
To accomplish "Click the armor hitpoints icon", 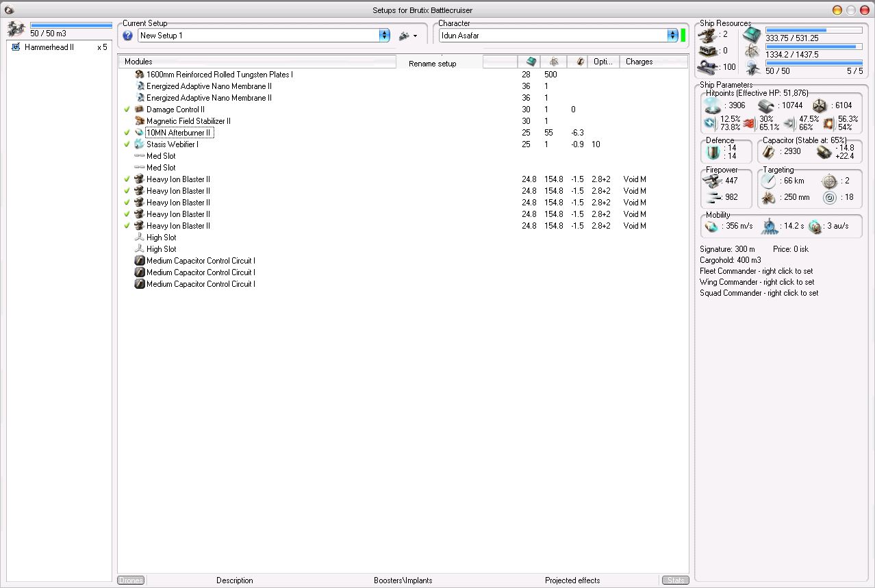I will click(766, 105).
